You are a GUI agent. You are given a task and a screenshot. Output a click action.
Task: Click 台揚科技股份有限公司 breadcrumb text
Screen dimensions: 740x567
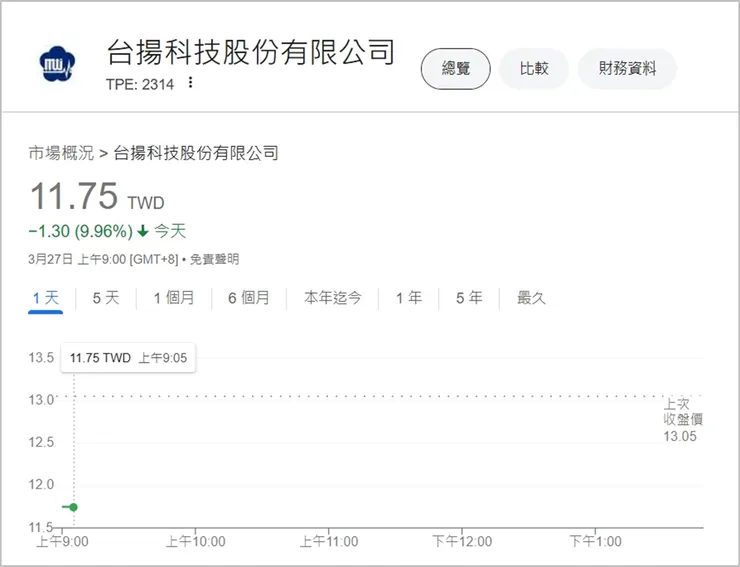coord(196,153)
